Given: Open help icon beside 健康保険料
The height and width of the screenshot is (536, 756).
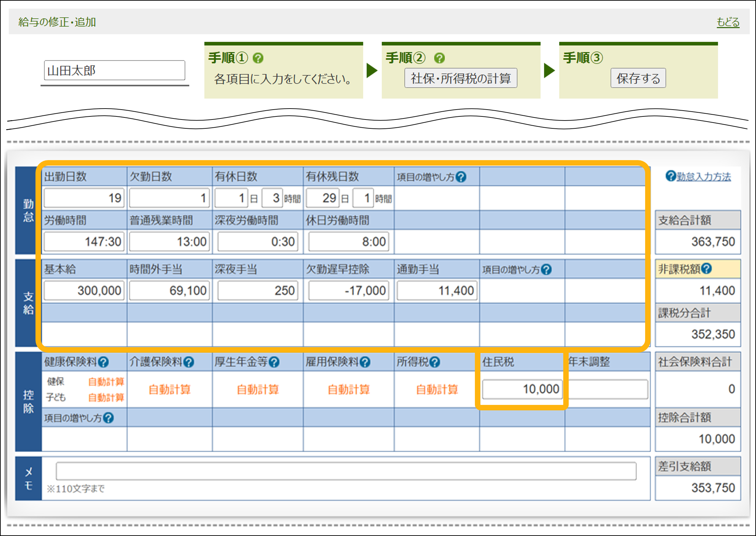Looking at the screenshot, I should click(103, 362).
